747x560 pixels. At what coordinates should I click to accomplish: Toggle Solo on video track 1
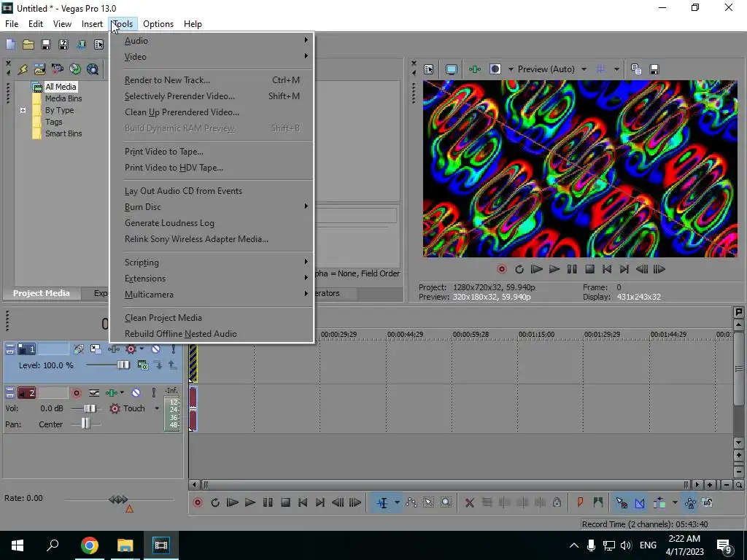coord(174,349)
